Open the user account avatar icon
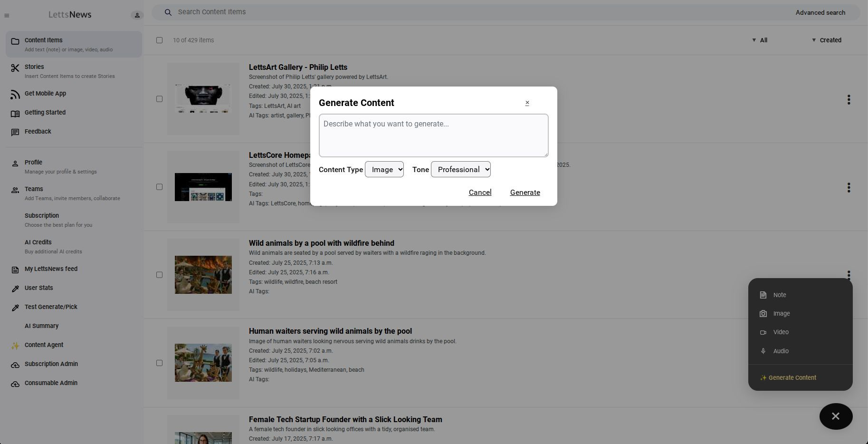Screen dimensions: 868x444 [x=137, y=15]
